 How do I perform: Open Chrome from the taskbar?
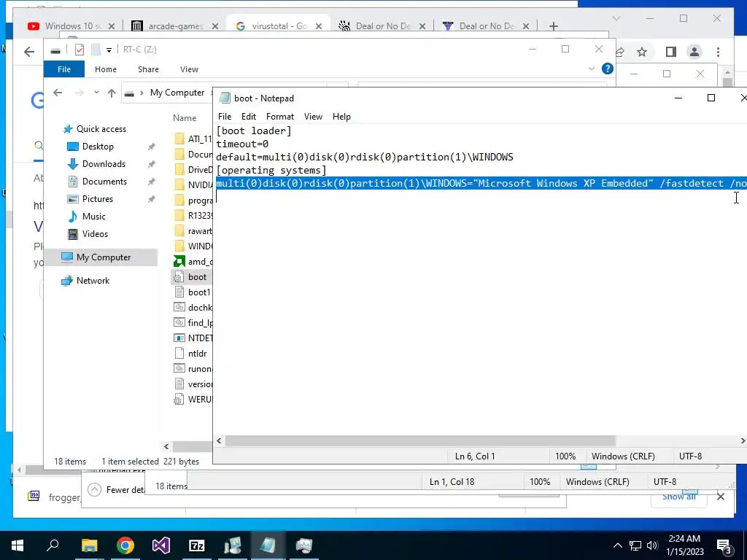click(x=125, y=545)
